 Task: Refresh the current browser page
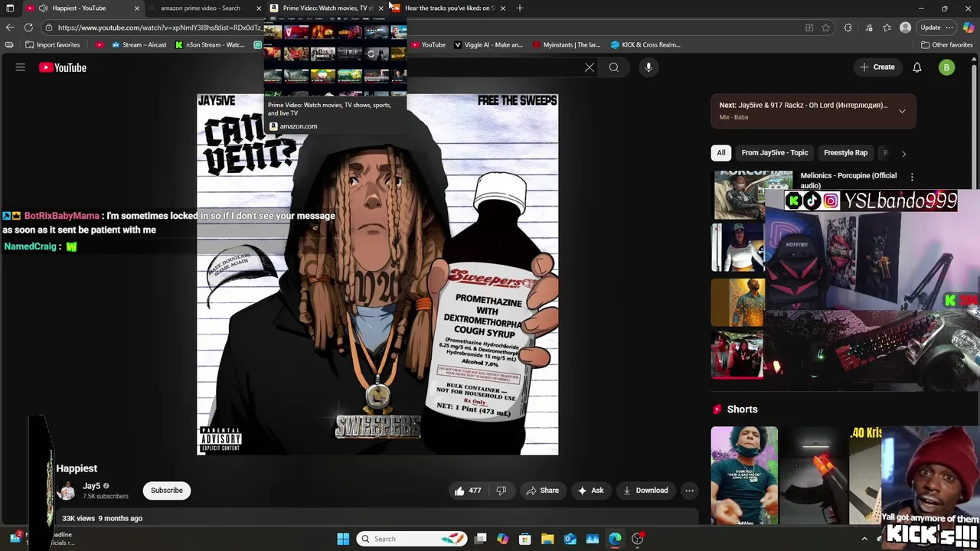click(28, 28)
